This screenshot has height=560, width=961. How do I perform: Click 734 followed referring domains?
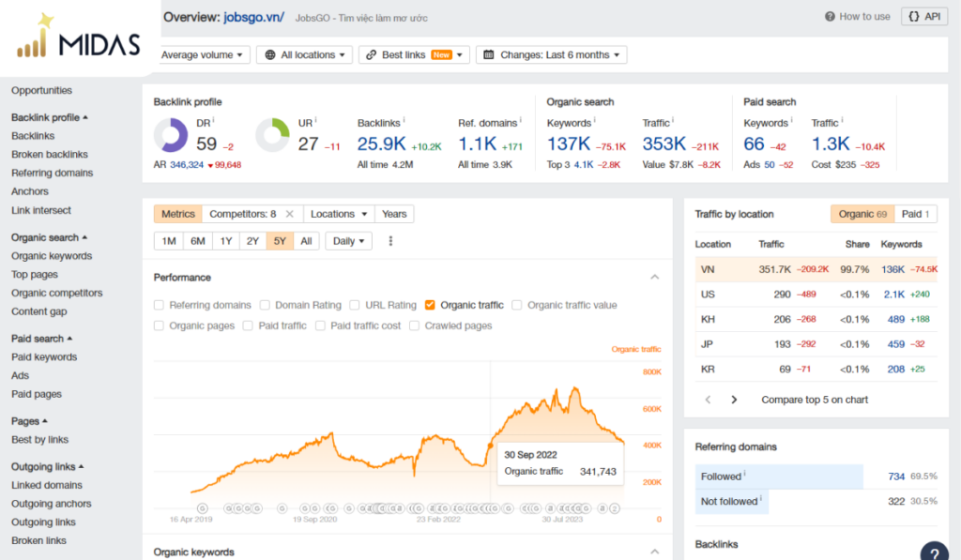(x=896, y=477)
